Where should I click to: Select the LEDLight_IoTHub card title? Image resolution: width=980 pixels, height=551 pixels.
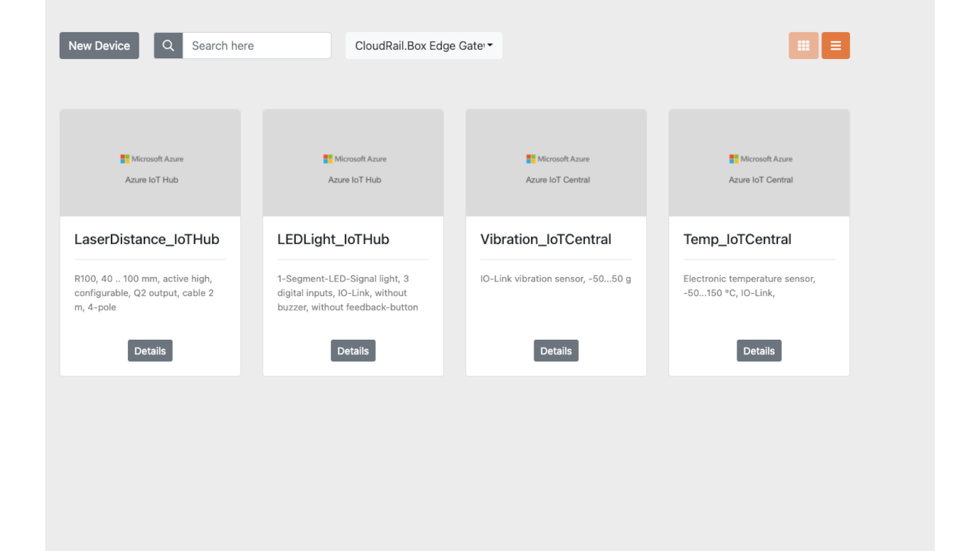[x=333, y=240]
